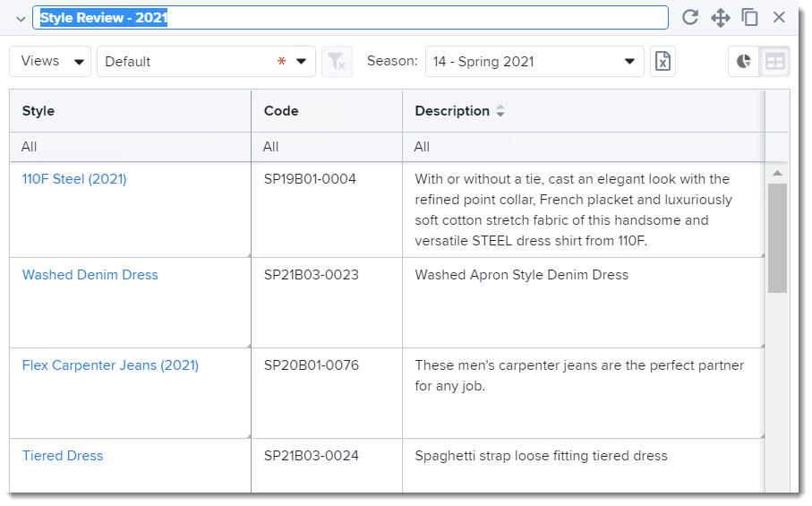The height and width of the screenshot is (506, 812).
Task: Collapse widget with header chevron
Action: pyautogui.click(x=21, y=19)
